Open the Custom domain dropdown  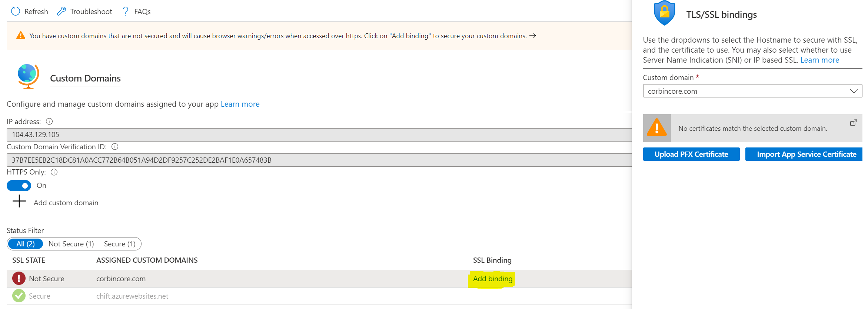(752, 91)
